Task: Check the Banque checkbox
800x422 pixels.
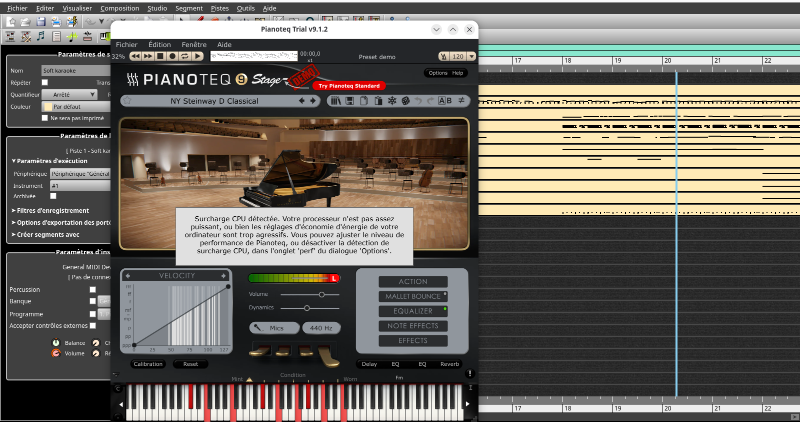Action: (x=93, y=301)
